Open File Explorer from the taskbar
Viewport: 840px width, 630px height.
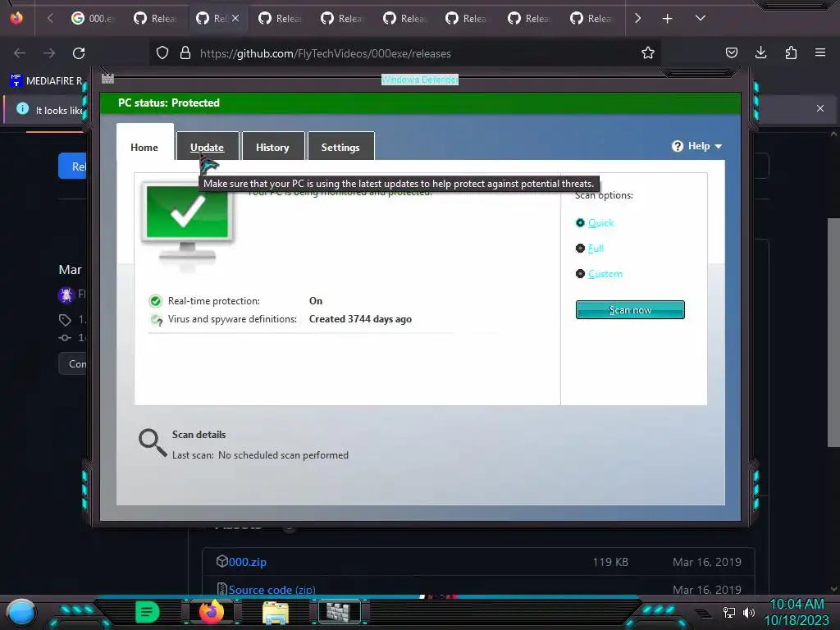(x=276, y=612)
